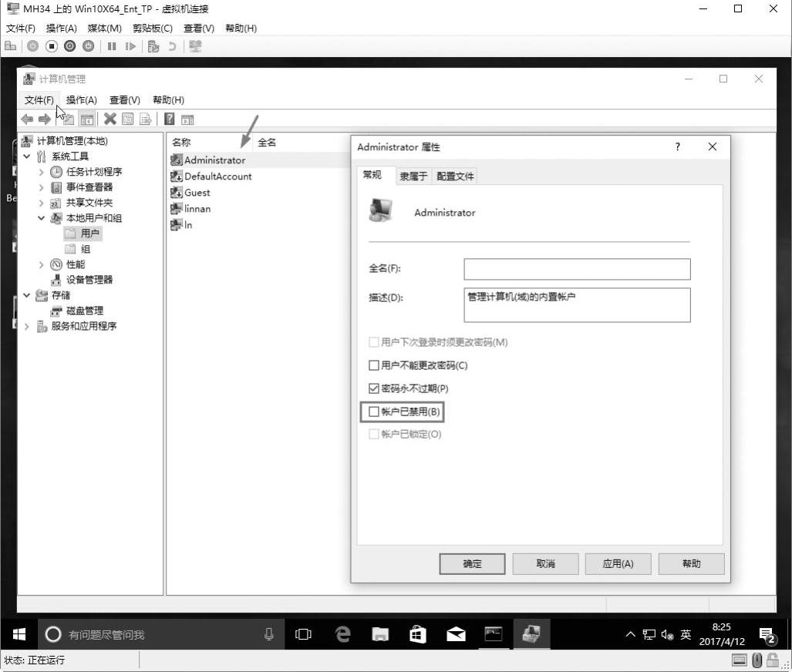
Task: Expand 性能 tree node
Action: [42, 264]
